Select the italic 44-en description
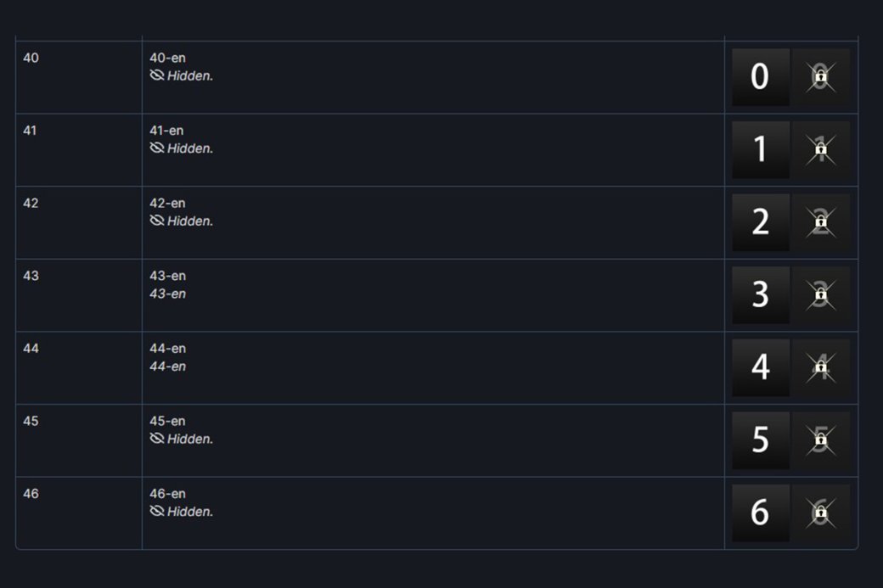883x588 pixels. [167, 367]
